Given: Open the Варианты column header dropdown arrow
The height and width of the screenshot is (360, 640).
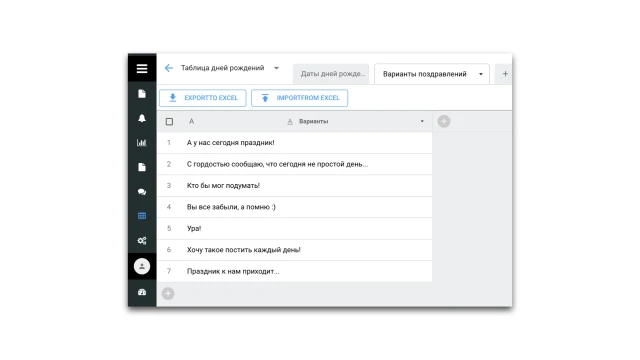Looking at the screenshot, I should pyautogui.click(x=422, y=121).
